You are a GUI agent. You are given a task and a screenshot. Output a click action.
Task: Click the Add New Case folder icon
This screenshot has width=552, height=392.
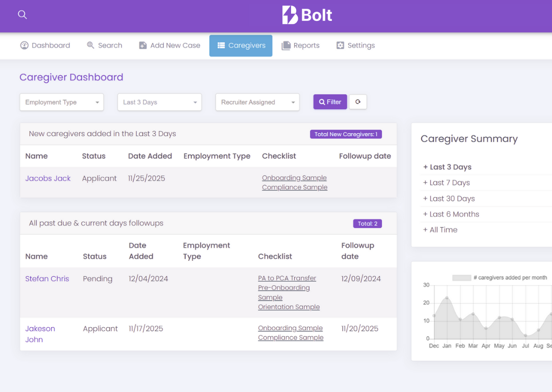tap(142, 45)
